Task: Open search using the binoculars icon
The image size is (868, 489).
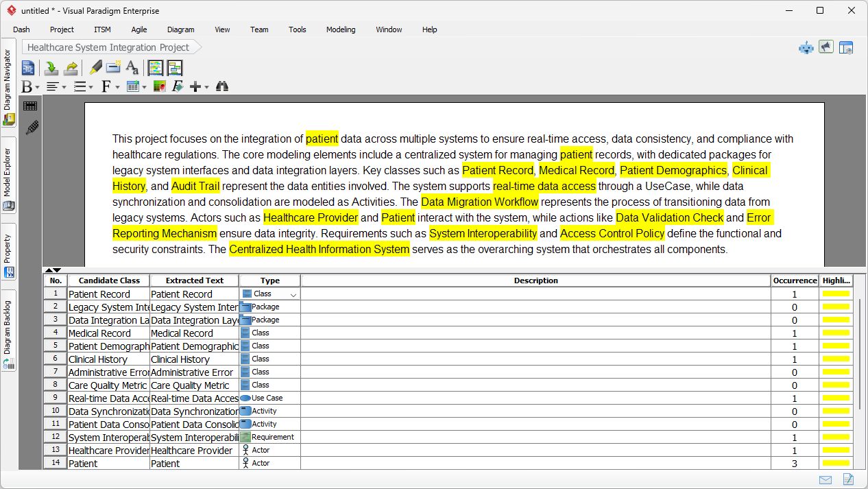Action: pyautogui.click(x=221, y=86)
